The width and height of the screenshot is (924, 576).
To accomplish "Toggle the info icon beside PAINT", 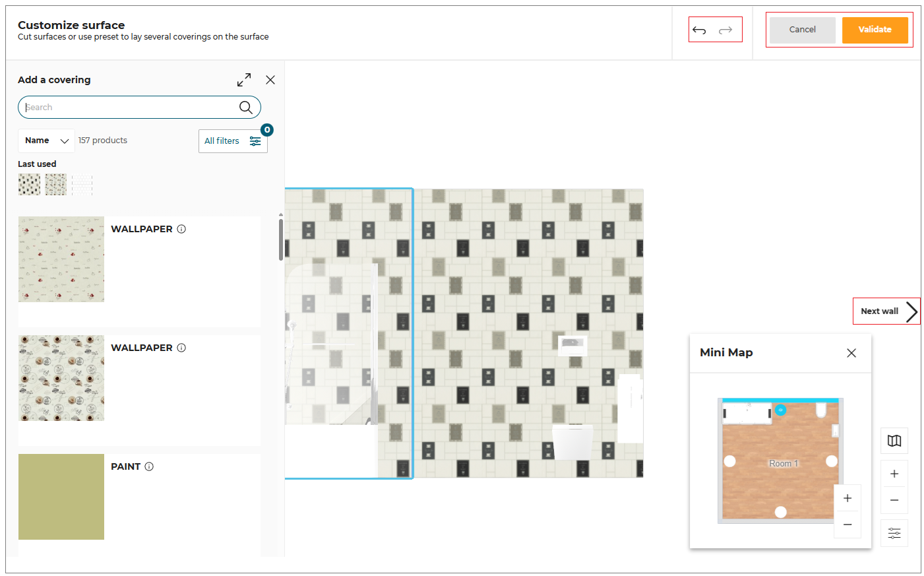I will coord(148,466).
